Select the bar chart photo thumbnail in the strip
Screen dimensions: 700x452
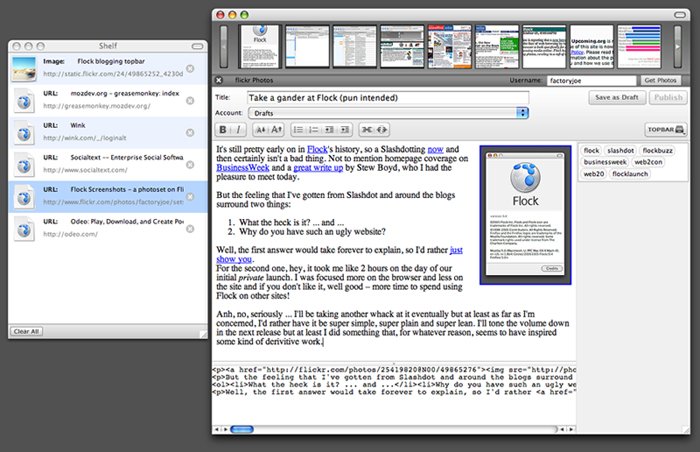(x=639, y=46)
